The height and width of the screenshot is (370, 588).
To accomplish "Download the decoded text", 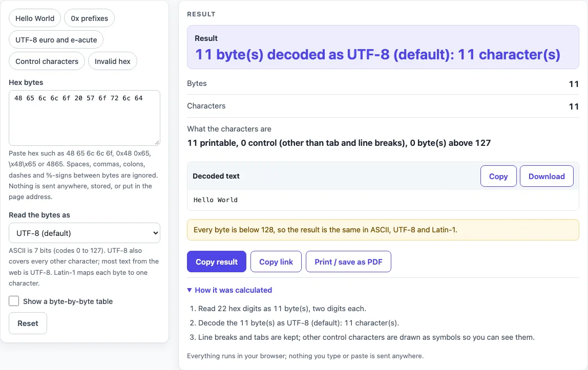I will tap(547, 176).
